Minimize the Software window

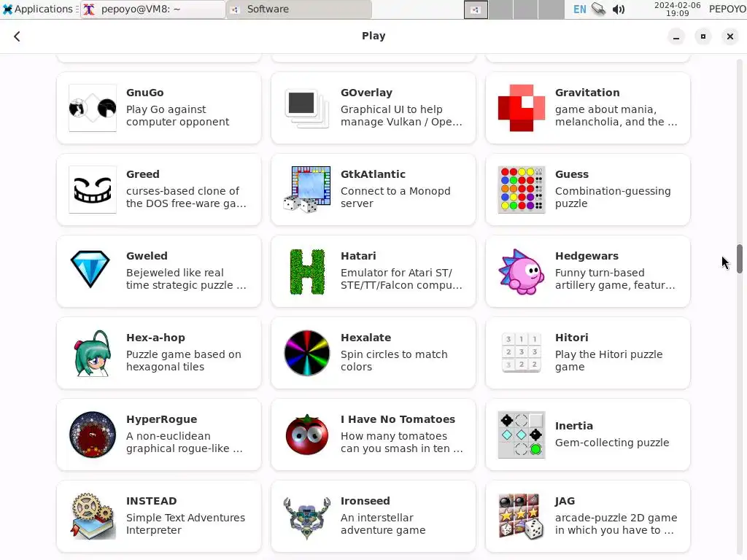[x=676, y=36]
